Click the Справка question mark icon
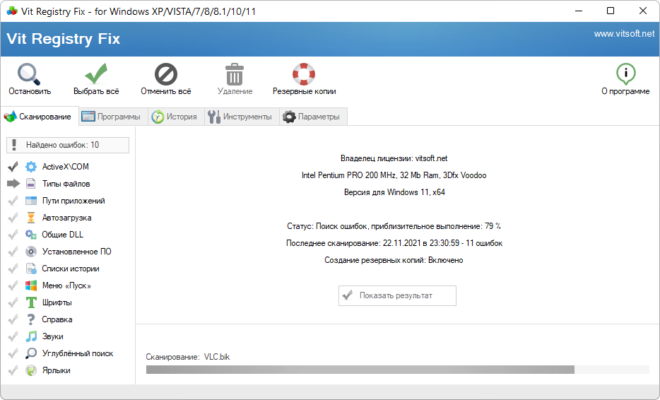 pos(31,319)
